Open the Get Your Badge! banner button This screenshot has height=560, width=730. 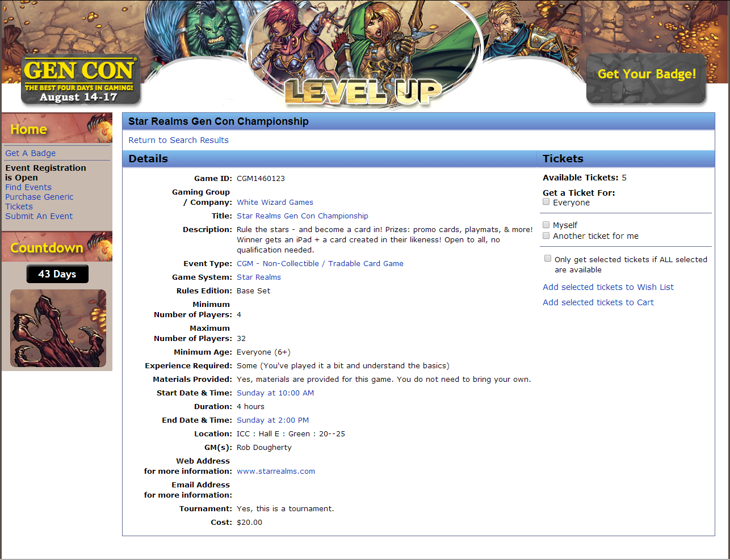647,78
